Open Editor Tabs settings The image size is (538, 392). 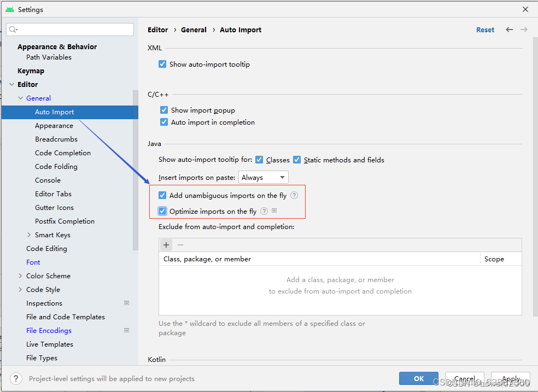pyautogui.click(x=53, y=194)
